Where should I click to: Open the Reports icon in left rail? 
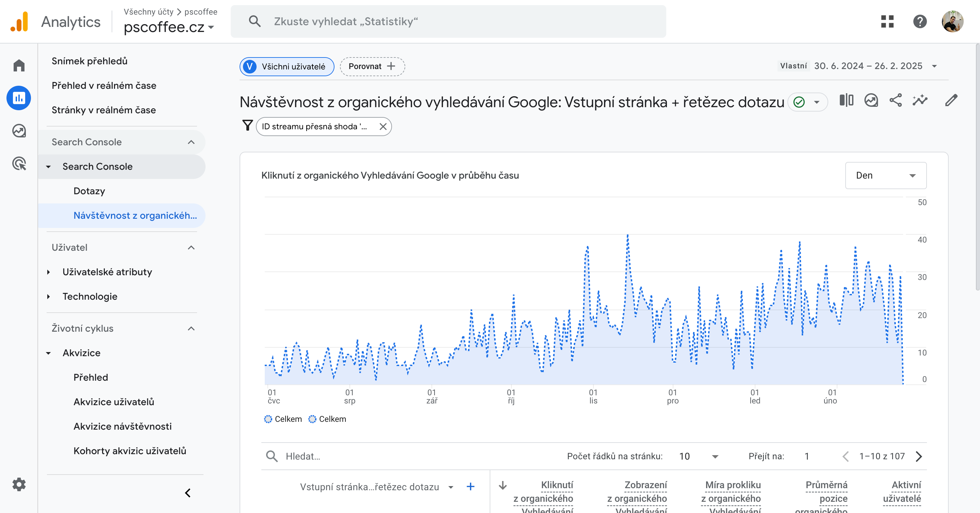tap(19, 98)
